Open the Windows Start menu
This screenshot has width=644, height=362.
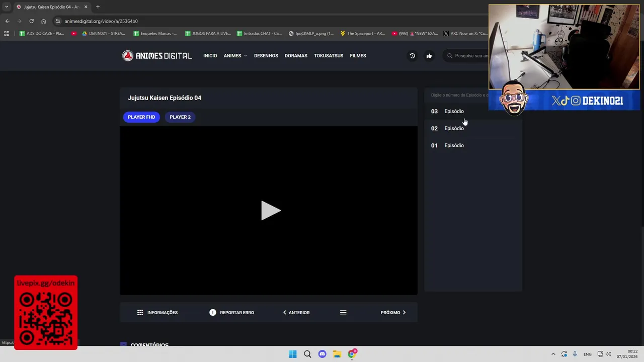tap(292, 354)
